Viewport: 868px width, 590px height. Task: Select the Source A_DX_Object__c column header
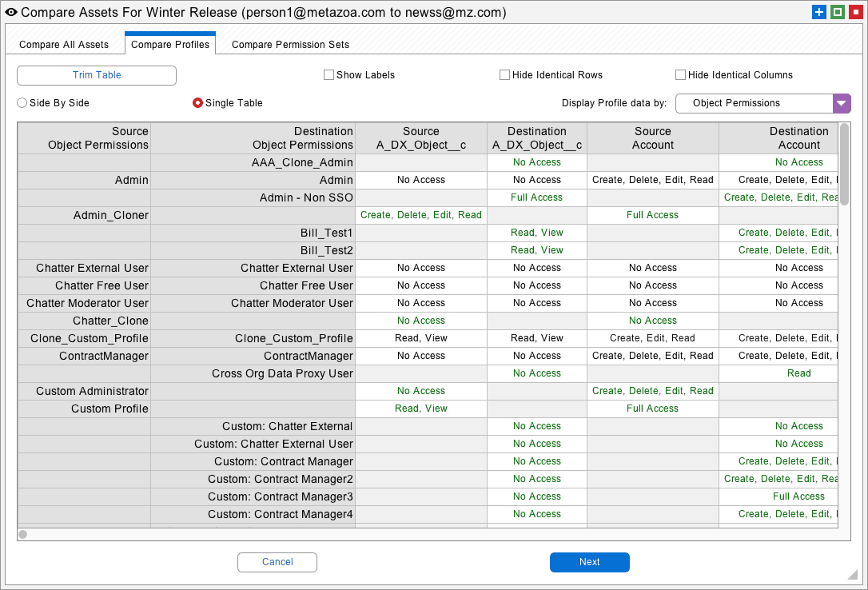click(421, 138)
